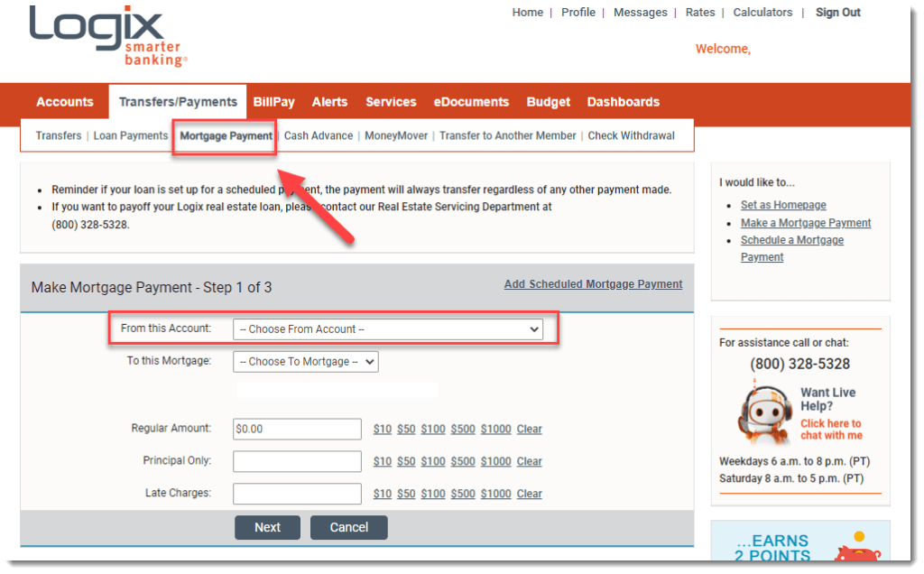
Task: Select the Budget tab
Action: [548, 102]
